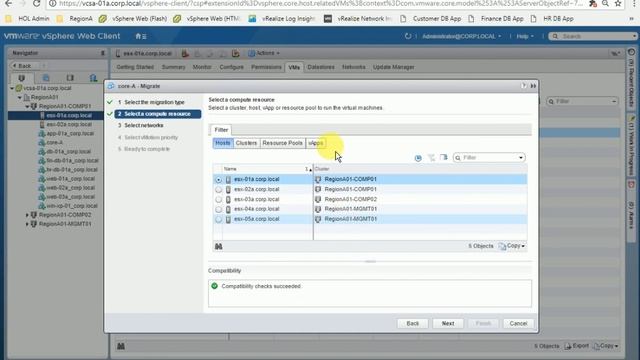Select radio button for esx-04a.corp.local
This screenshot has height=360, width=640.
218,209
